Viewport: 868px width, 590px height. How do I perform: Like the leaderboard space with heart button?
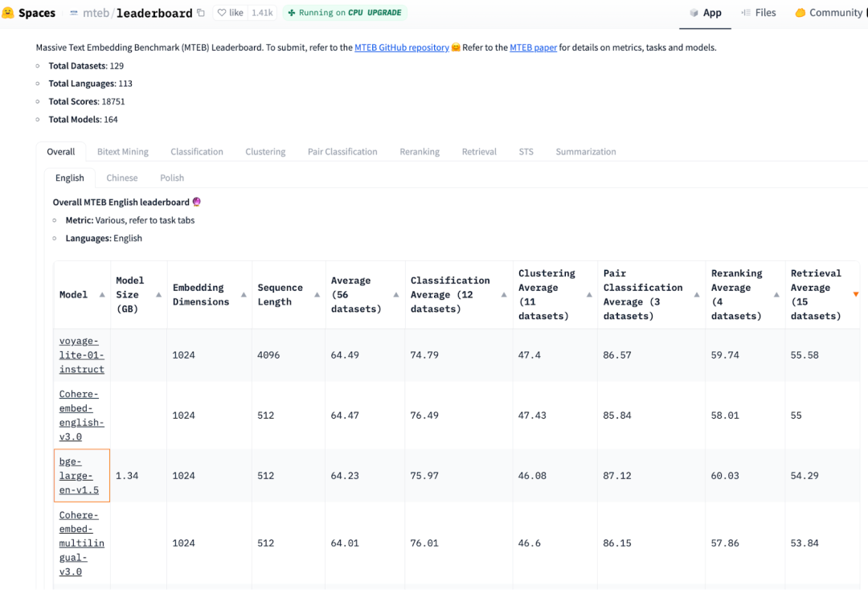pyautogui.click(x=231, y=13)
